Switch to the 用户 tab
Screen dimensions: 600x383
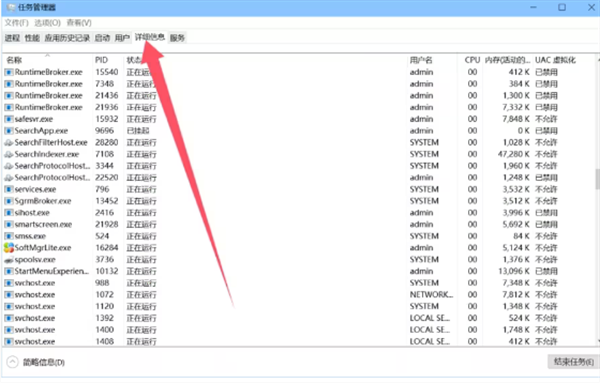click(x=122, y=38)
